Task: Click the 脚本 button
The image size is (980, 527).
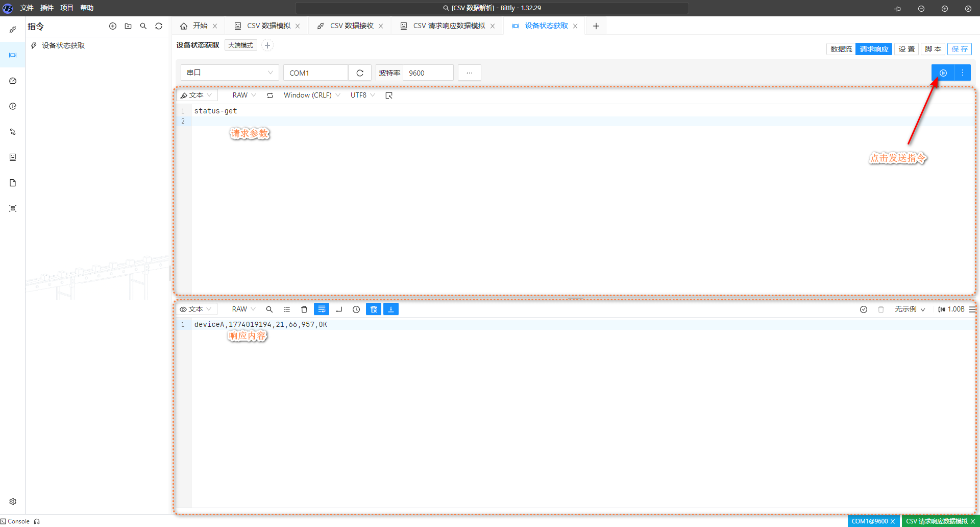Action: 933,49
